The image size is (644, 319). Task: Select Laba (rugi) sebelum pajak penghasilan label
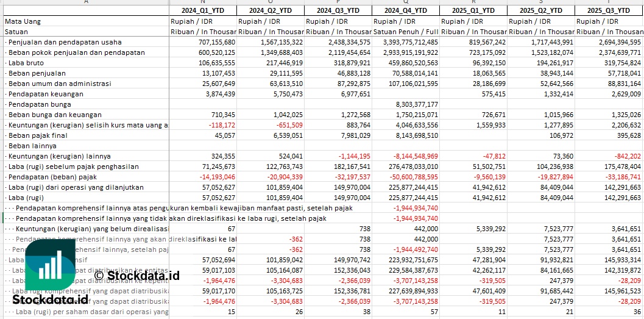(73, 167)
